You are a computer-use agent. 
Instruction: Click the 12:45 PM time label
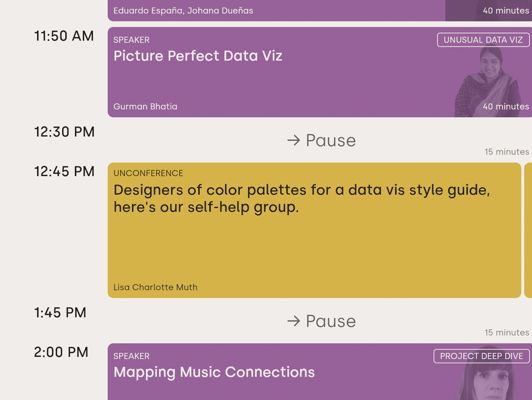64,171
